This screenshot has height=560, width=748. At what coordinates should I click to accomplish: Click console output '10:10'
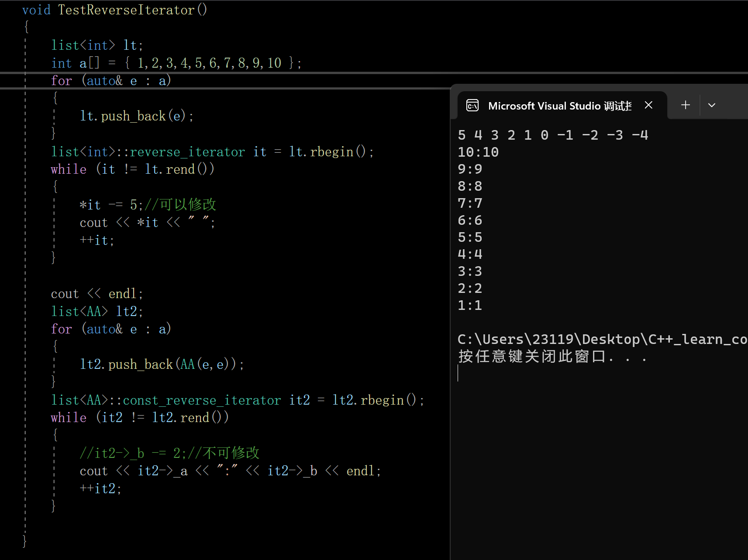[478, 152]
